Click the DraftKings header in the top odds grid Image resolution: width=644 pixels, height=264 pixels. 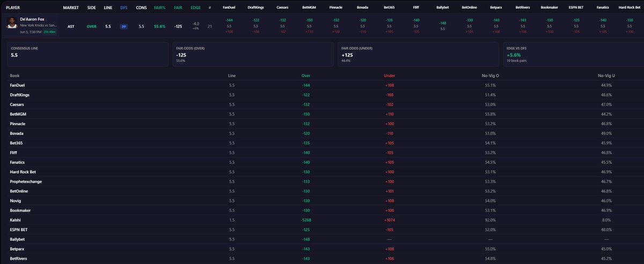256,8
